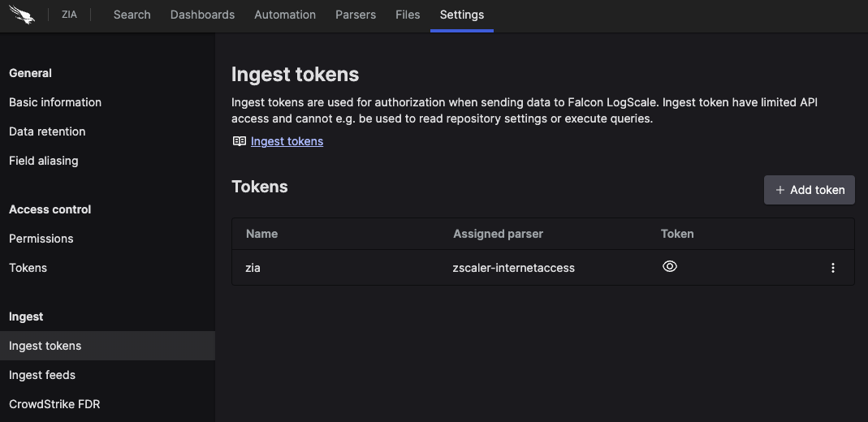Go to Permissions under Access control
This screenshot has height=422, width=868.
point(41,239)
